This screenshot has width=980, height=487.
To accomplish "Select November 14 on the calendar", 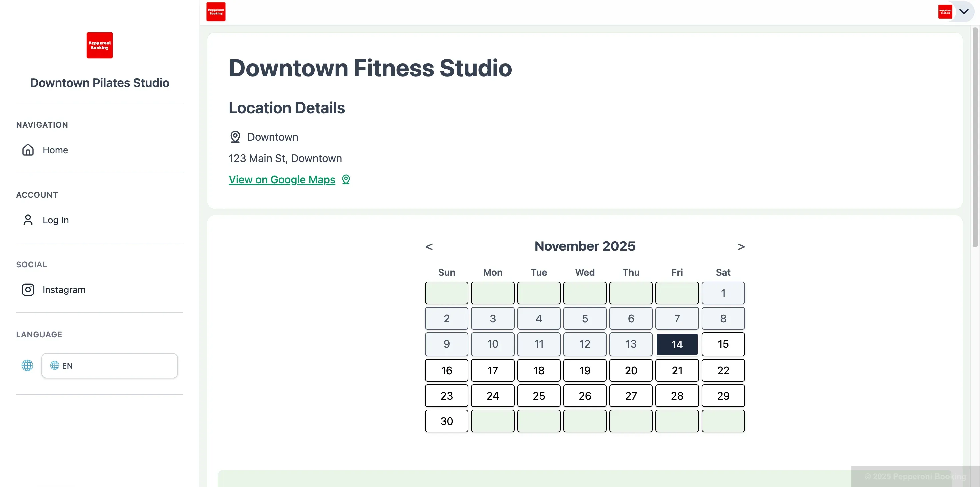I will click(x=677, y=344).
